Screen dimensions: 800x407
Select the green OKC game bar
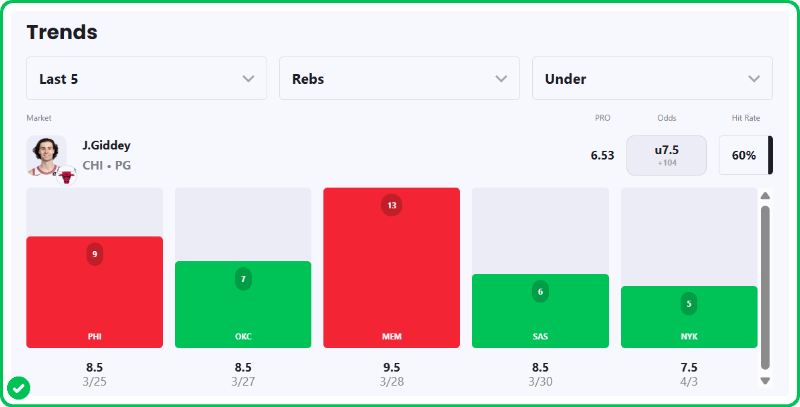[x=243, y=310]
